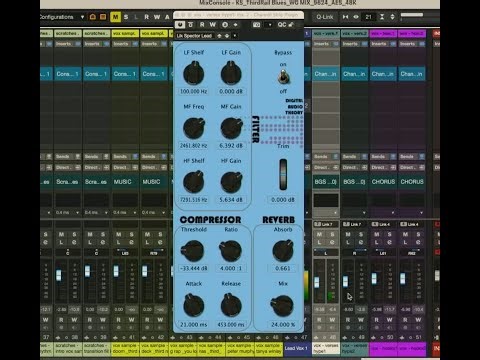The image size is (480, 360).
Task: Click the orange speaker icon in the MixConsole toolbar
Action: point(93,17)
